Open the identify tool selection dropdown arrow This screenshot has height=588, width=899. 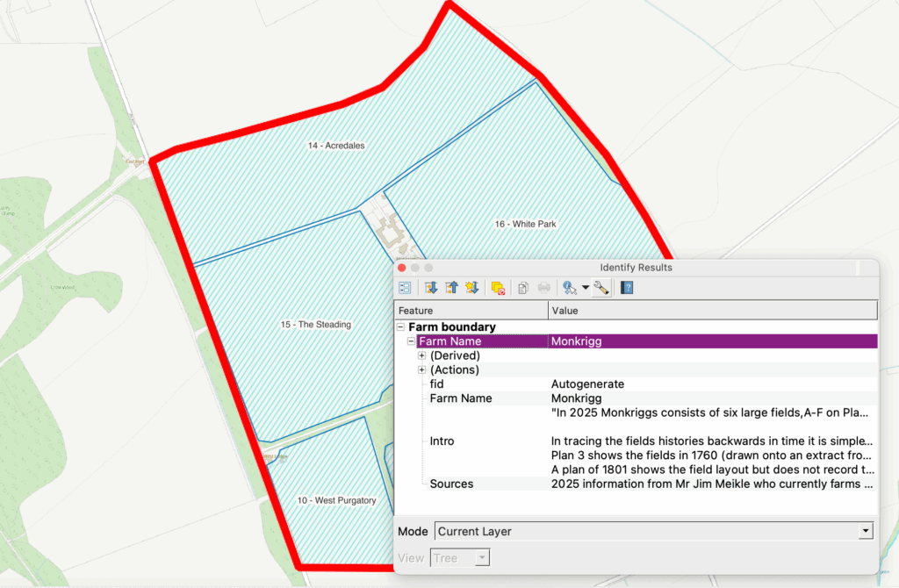(x=586, y=287)
